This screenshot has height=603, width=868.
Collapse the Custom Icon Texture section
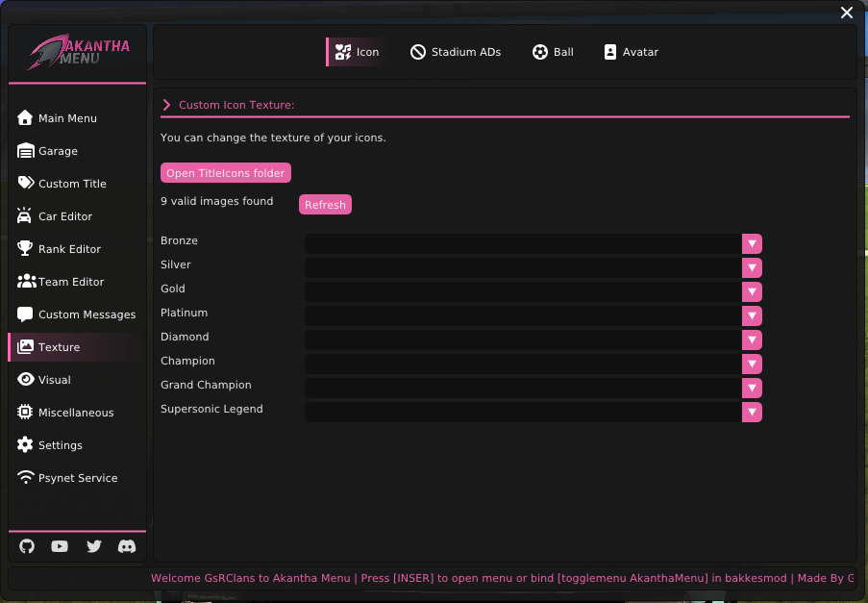166,105
